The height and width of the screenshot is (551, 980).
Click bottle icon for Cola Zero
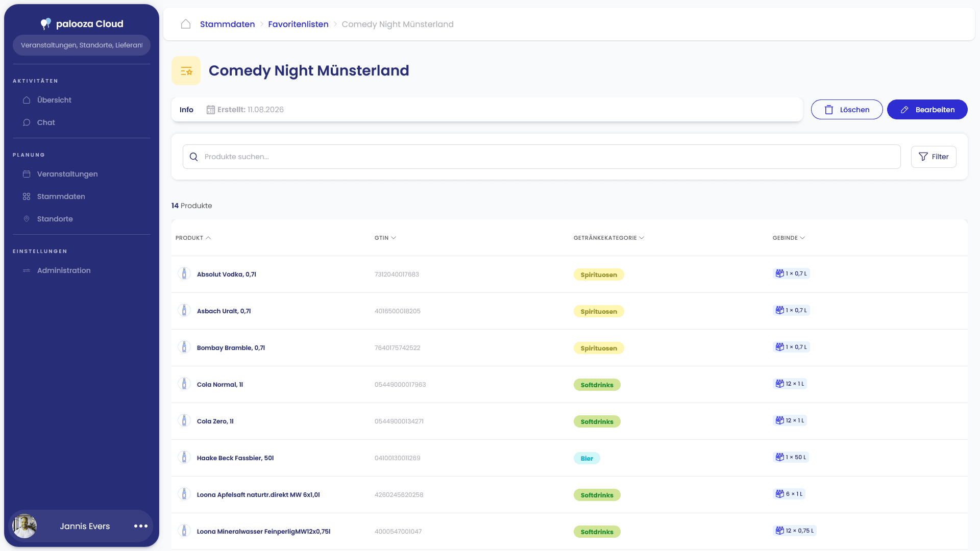pos(184,421)
